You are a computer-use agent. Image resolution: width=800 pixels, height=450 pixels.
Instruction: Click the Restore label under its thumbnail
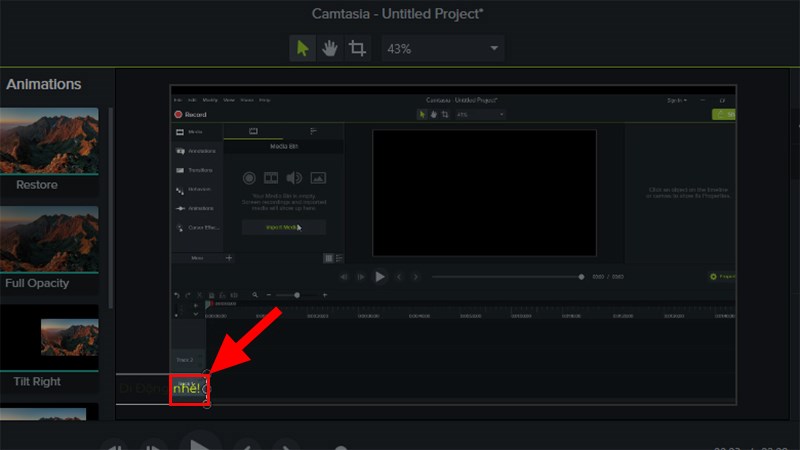click(37, 185)
